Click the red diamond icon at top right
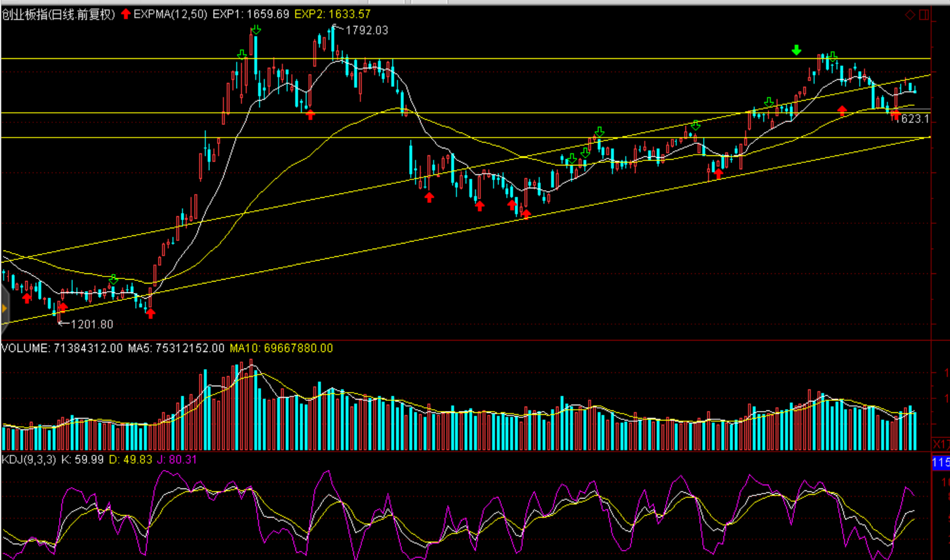950x560 pixels. (x=910, y=15)
